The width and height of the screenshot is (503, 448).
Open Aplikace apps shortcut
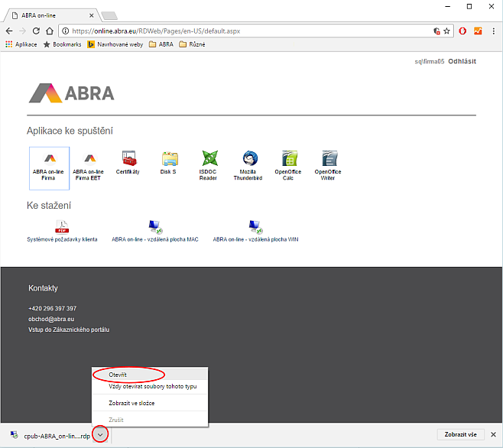pos(21,44)
